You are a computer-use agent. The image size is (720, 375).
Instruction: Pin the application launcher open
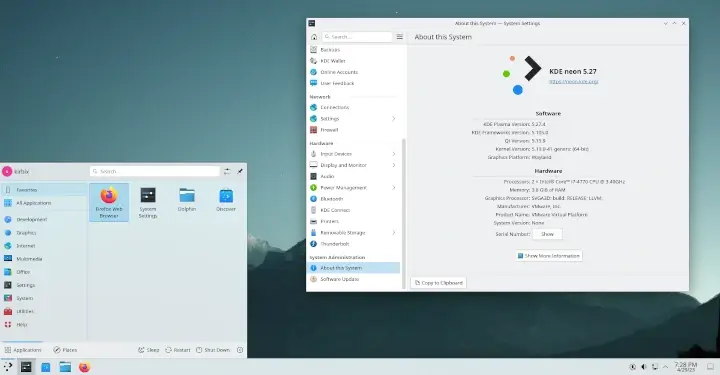240,171
